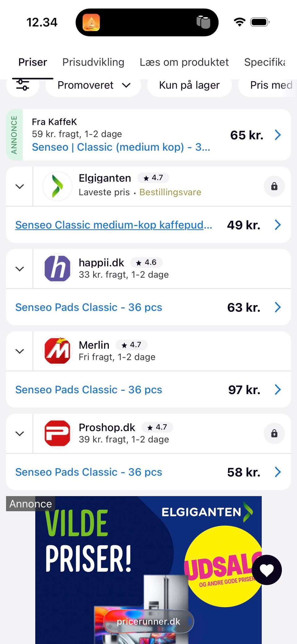The width and height of the screenshot is (297, 644).
Task: Open Senseo Classic medium-kop kaffepuder link
Action: coord(114,225)
